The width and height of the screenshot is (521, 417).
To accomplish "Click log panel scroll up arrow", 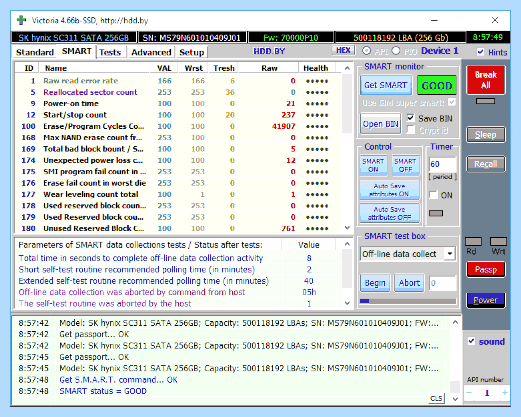I will [455, 322].
